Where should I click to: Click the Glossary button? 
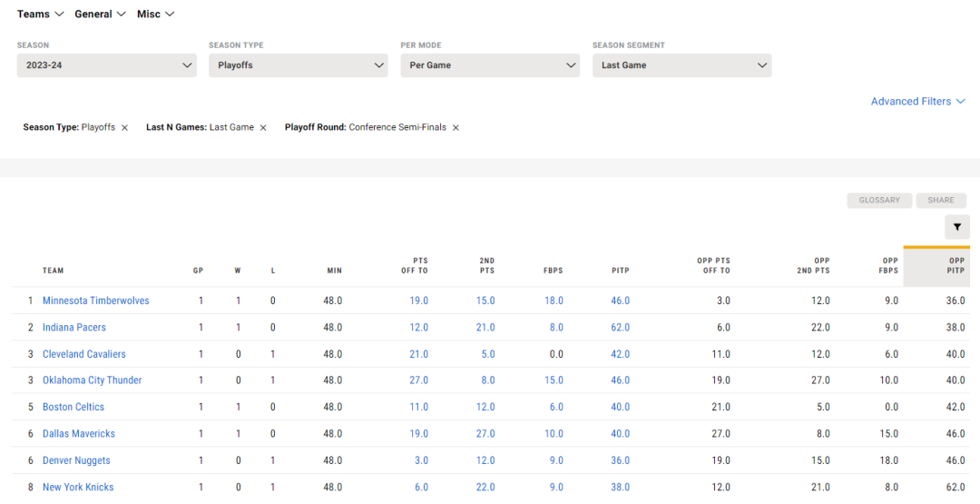pos(879,200)
